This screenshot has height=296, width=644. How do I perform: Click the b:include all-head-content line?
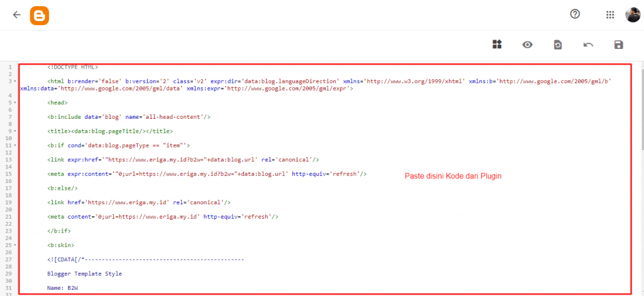(128, 117)
